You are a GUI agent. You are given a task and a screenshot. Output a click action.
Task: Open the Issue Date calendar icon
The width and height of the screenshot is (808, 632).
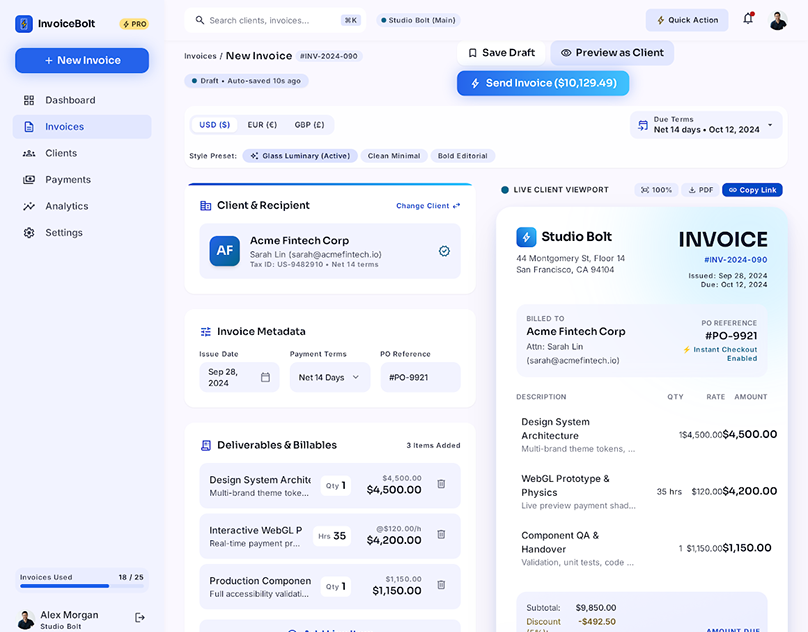265,377
